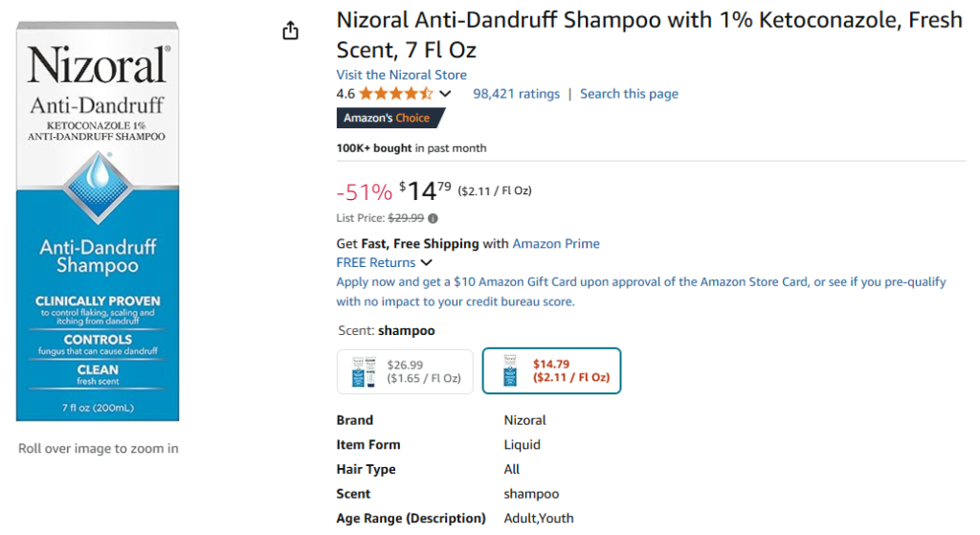Click the star rating icons
The width and height of the screenshot is (980, 535).
pos(396,94)
